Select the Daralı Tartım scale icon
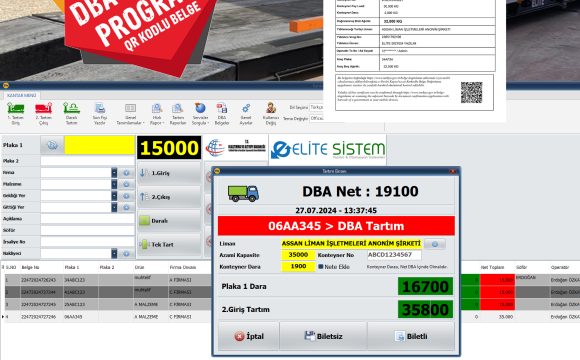Screen dimensions: 580x360 pyautogui.click(x=71, y=114)
